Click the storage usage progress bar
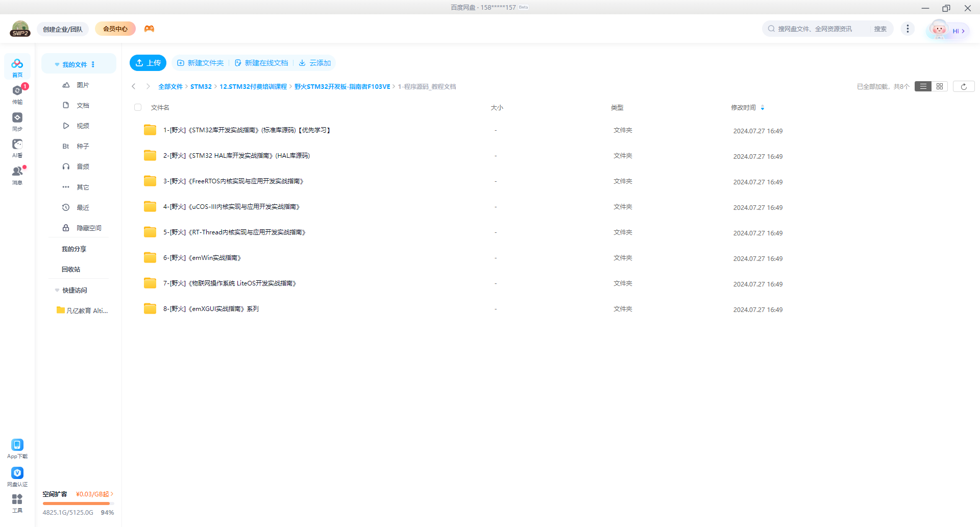 (78, 504)
